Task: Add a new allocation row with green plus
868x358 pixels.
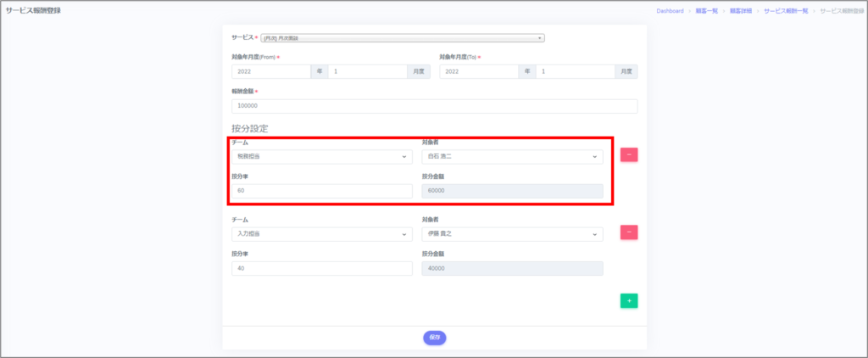Action: coord(629,300)
